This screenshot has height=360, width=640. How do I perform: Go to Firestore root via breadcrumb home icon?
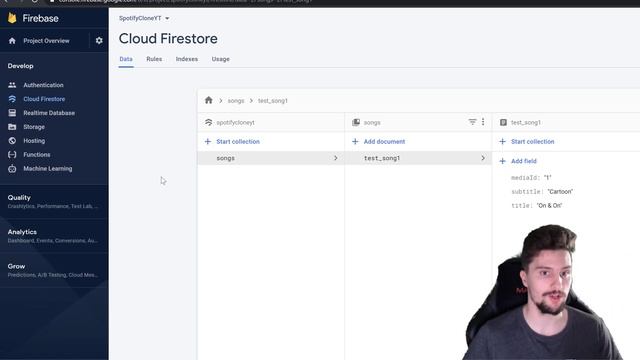(x=209, y=100)
